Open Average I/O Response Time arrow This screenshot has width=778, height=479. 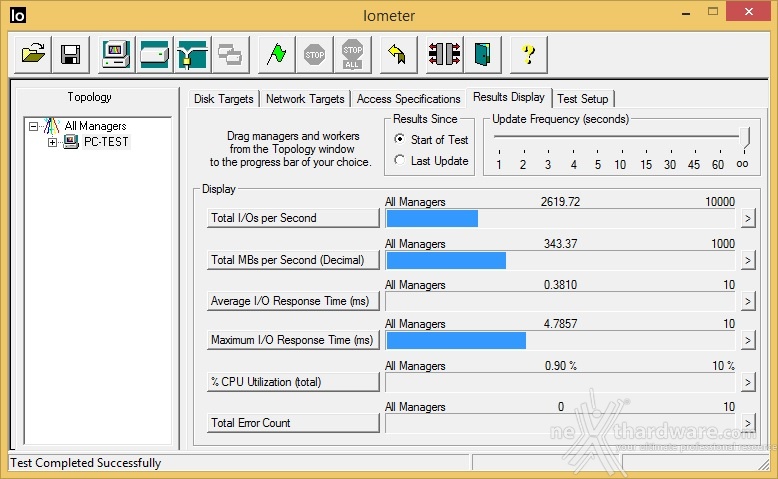tap(748, 301)
